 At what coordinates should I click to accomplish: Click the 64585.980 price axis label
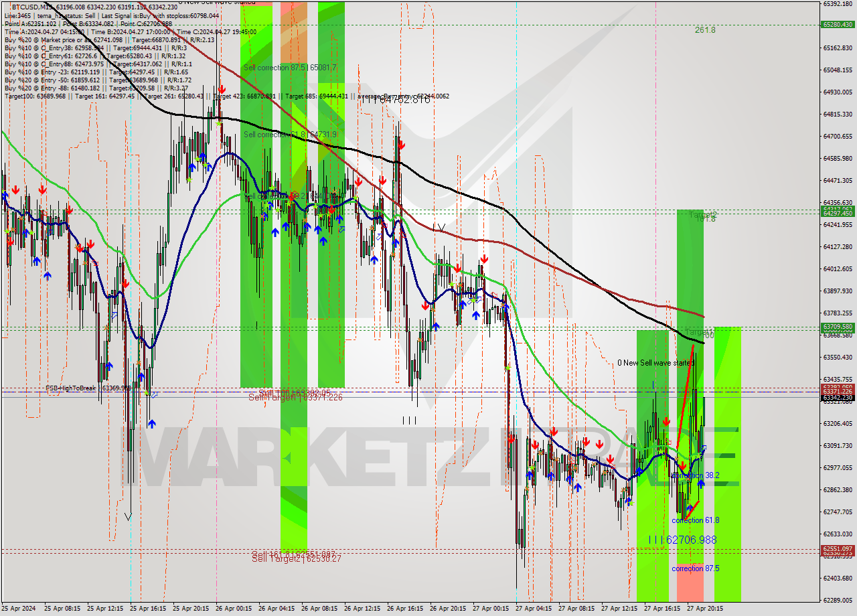837,158
